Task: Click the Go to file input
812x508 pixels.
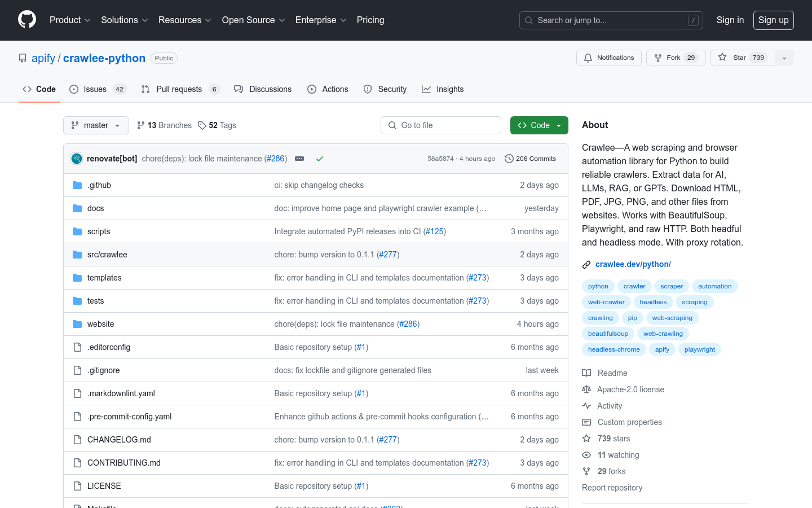Action: pos(441,125)
